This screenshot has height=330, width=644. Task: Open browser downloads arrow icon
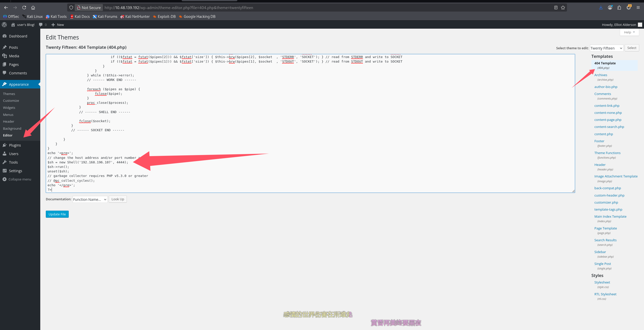click(x=601, y=8)
